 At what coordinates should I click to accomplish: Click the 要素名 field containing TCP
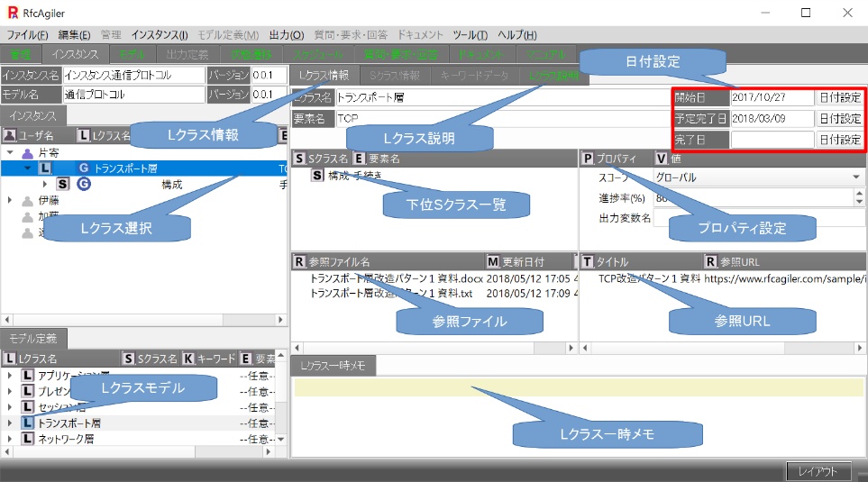point(503,118)
